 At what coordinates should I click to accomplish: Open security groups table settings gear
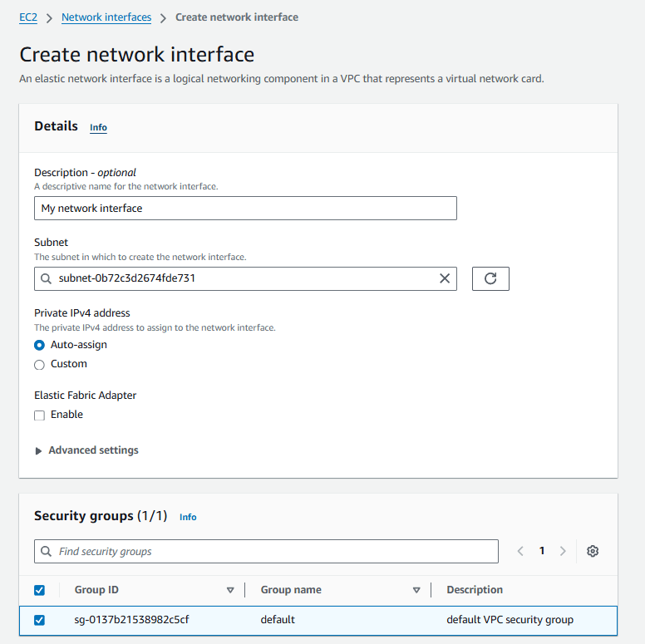(x=593, y=551)
